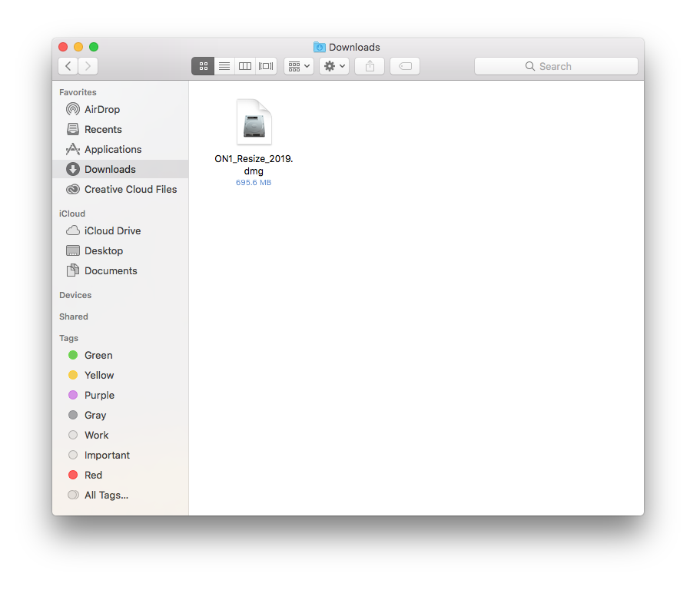Select the Important tag
The image size is (700, 590).
point(120,456)
